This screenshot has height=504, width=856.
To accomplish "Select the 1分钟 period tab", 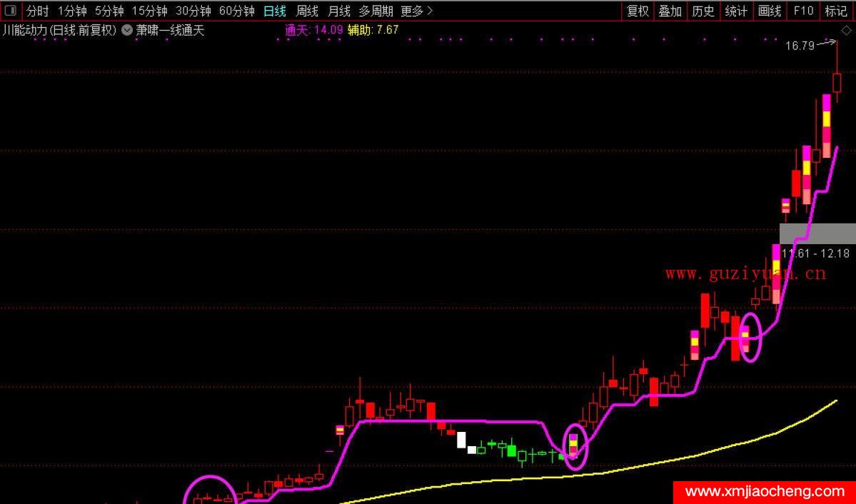I will [72, 11].
